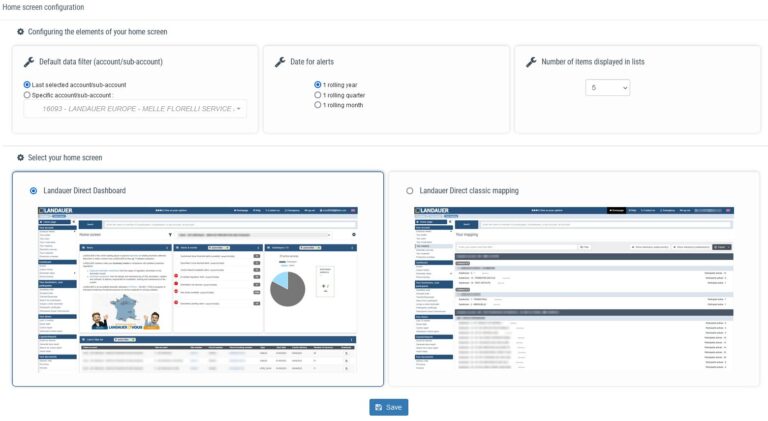Screen dimensions: 768x421
Task: Click the classic mapping preview thumbnail
Action: [x=574, y=289]
